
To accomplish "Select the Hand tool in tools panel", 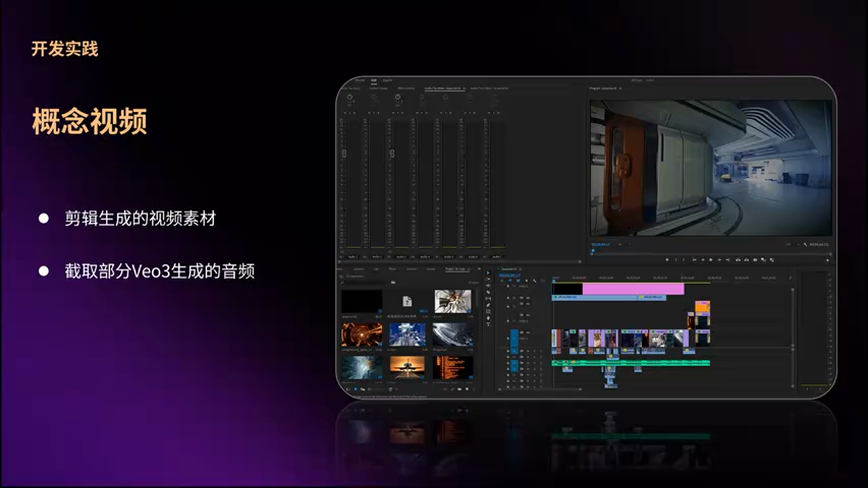I will tap(488, 318).
